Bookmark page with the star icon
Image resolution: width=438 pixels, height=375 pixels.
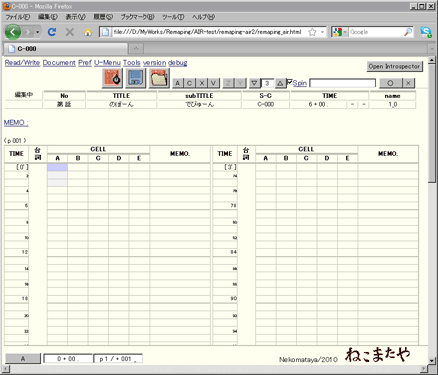pos(312,32)
